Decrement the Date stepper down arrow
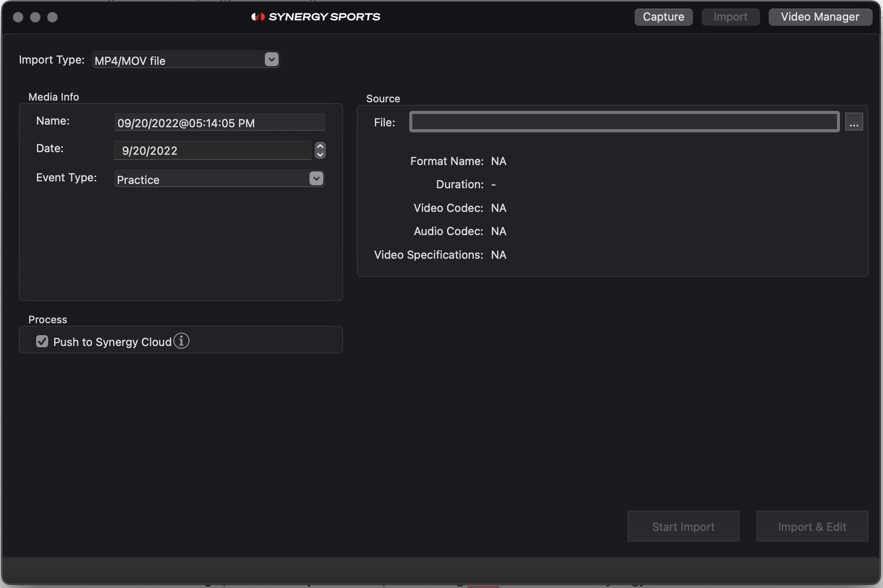Viewport: 883px width, 588px height. (320, 155)
